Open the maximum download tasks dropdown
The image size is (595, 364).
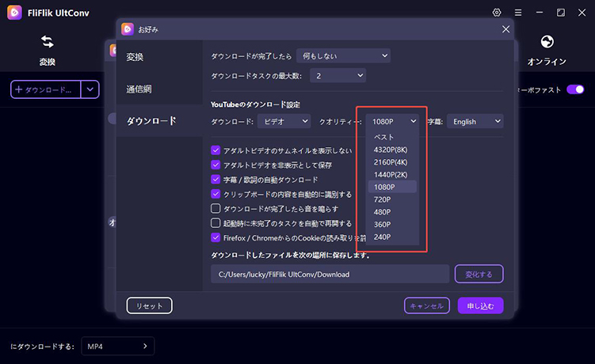338,76
